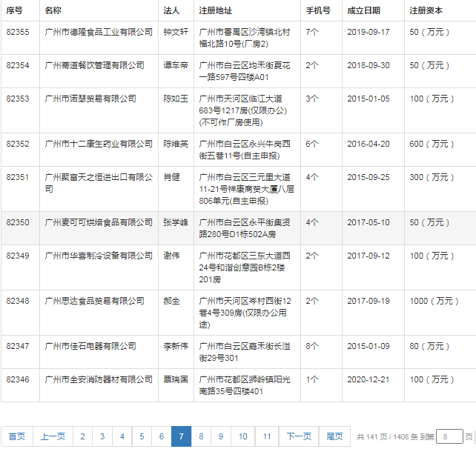Open page 10 in pagination
The image size is (476, 469).
click(x=243, y=436)
